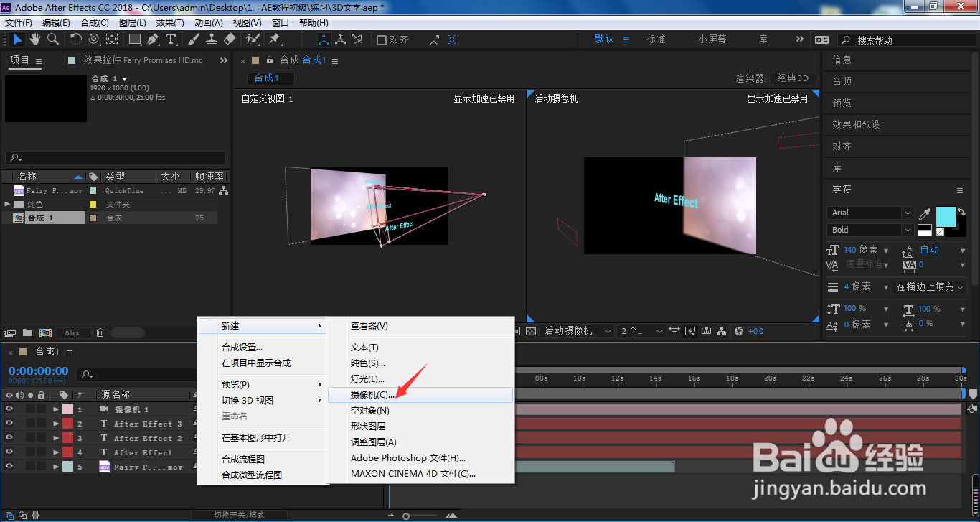
Task: Open the 文件(F) menu
Action: pos(19,23)
